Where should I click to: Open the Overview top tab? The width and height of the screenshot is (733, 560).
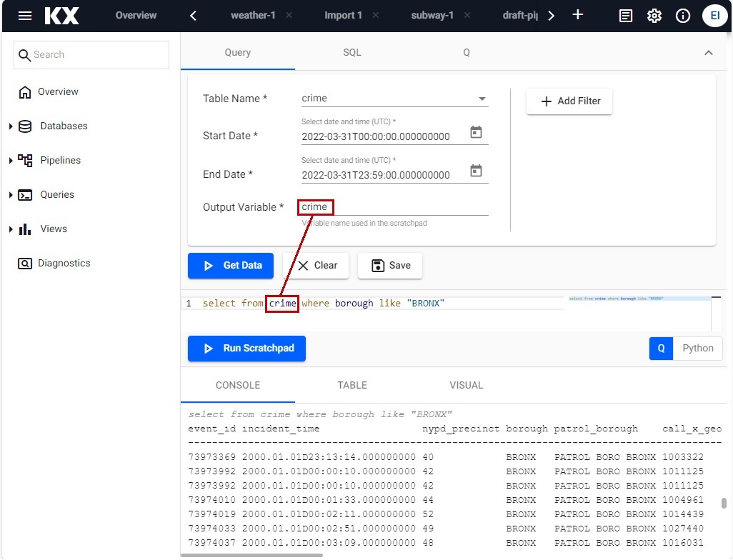tap(136, 16)
